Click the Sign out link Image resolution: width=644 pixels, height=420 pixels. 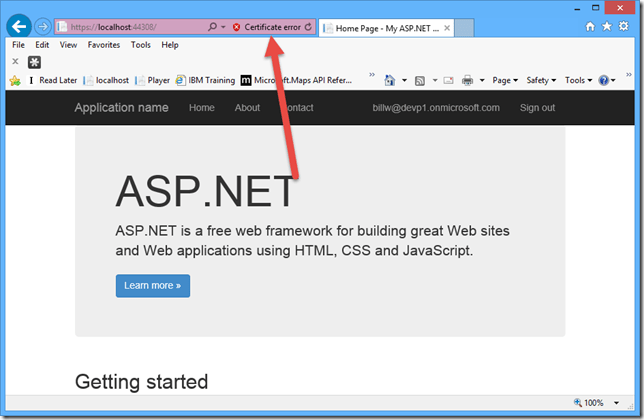pos(537,108)
